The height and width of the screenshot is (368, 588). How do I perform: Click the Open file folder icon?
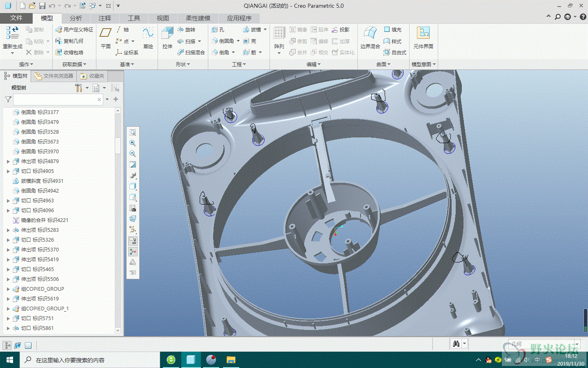pyautogui.click(x=32, y=6)
